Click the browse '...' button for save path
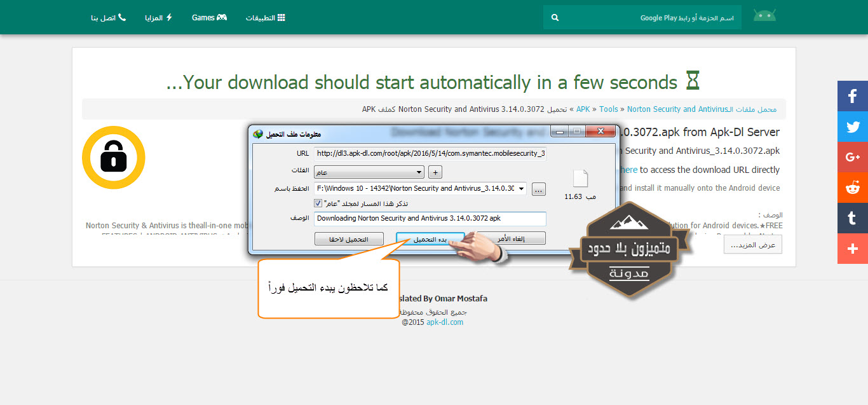The width and height of the screenshot is (868, 405). tap(539, 189)
